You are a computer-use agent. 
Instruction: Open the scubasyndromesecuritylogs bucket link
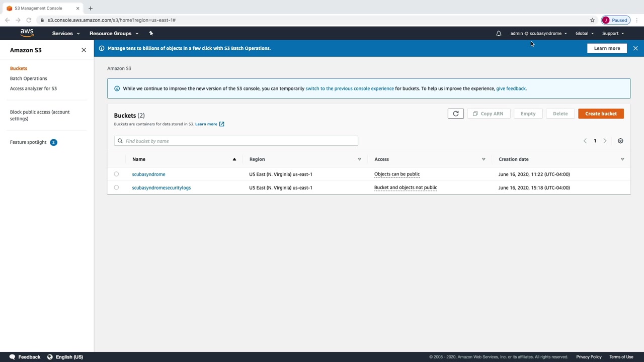[x=162, y=188]
